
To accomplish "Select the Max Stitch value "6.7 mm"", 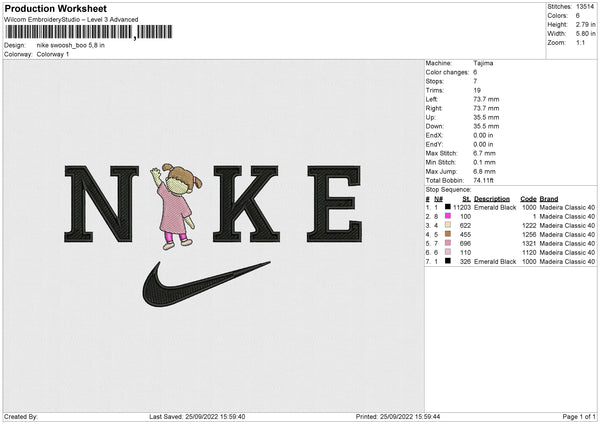I will (x=484, y=153).
